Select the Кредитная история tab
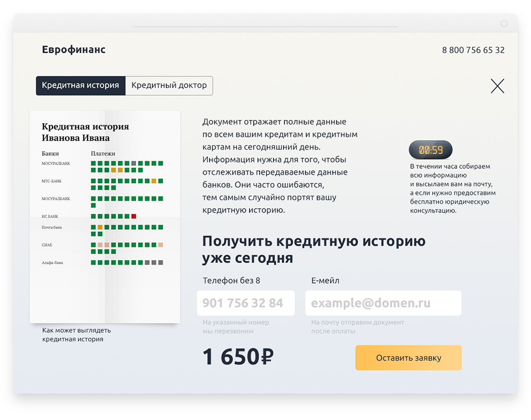This screenshot has height=420, width=531. 81,85
